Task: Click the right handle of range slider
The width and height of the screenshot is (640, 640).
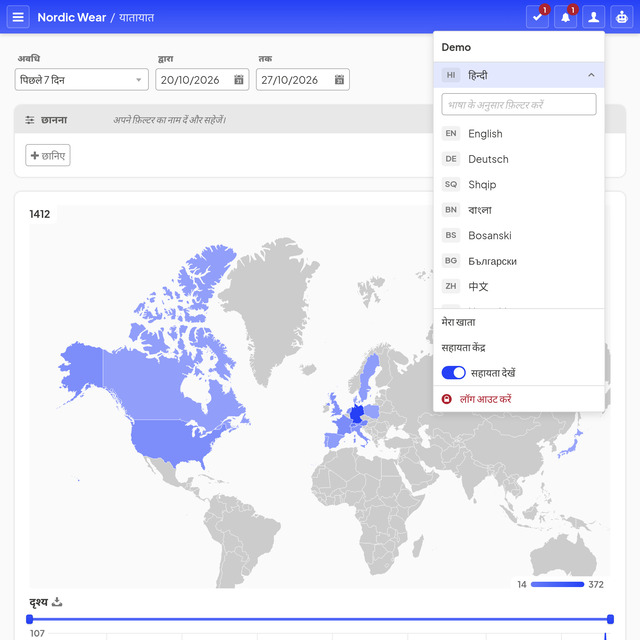Action: coord(610,619)
